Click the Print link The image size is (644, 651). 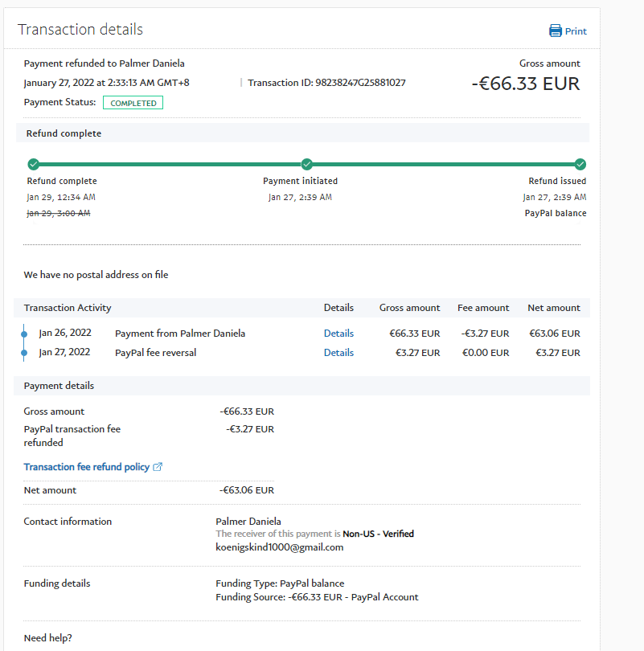tap(576, 31)
